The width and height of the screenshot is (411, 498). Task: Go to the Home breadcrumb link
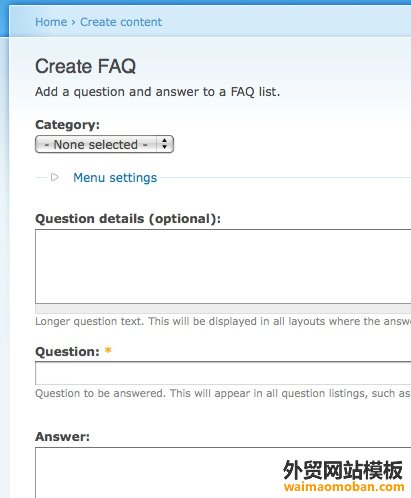pos(51,22)
